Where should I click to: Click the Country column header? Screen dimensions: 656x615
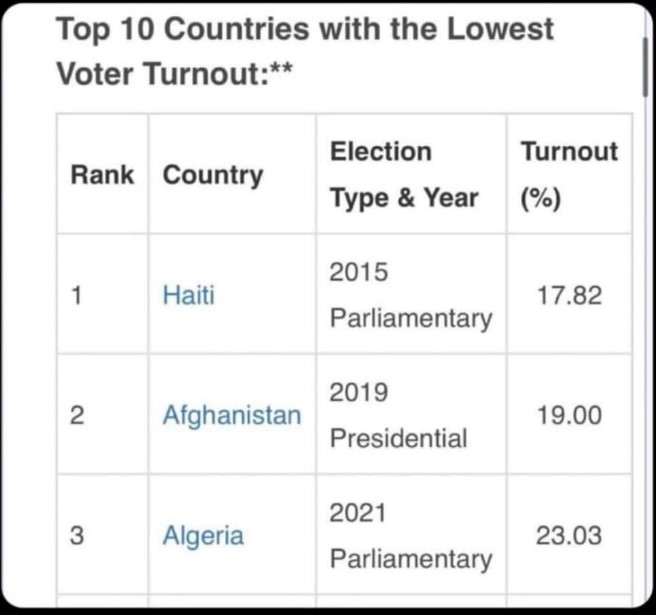point(213,175)
